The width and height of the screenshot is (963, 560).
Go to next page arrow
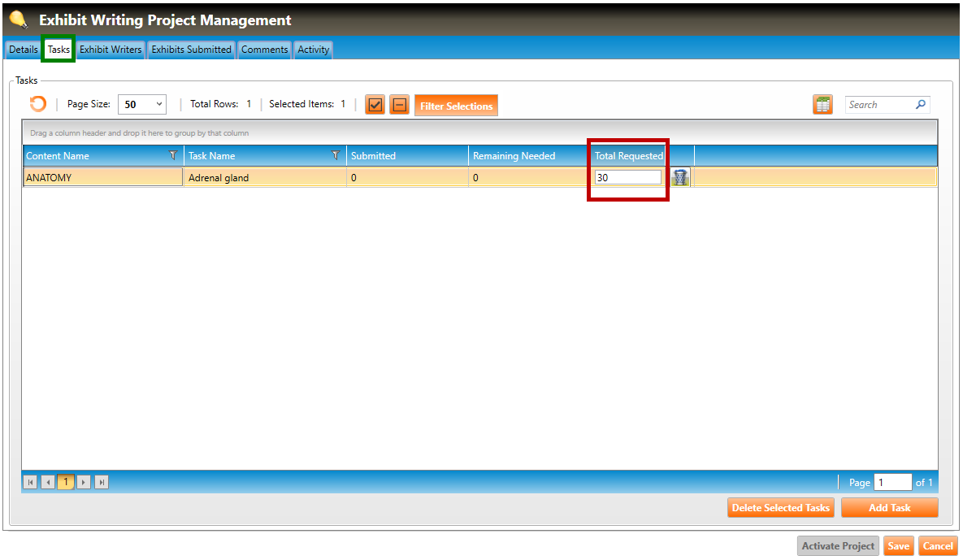[84, 482]
